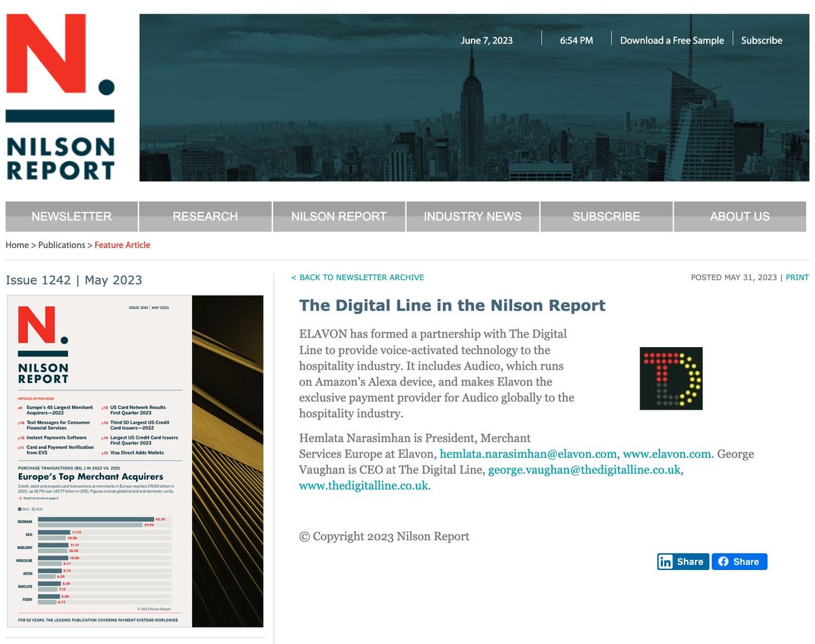
Task: Email george.vaughan@thedigitalline.co.uk link
Action: coord(585,469)
